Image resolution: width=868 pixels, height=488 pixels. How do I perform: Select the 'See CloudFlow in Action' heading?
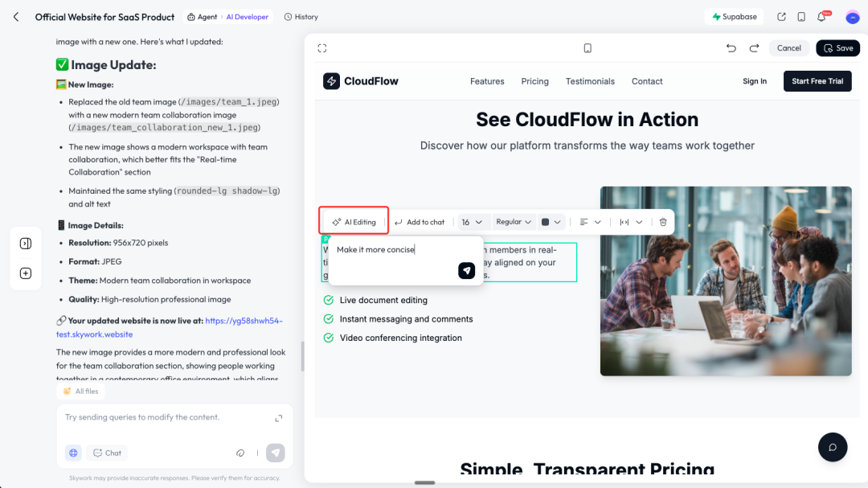pyautogui.click(x=587, y=120)
